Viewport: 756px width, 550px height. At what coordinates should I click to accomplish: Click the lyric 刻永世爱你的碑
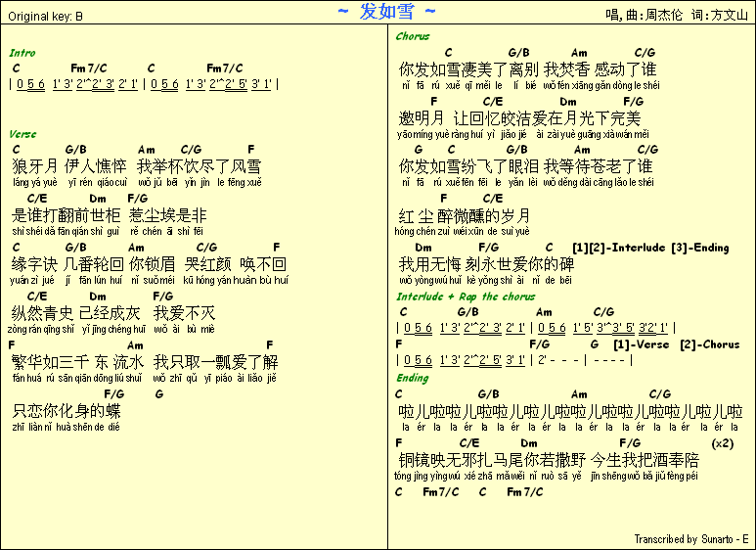click(x=519, y=264)
